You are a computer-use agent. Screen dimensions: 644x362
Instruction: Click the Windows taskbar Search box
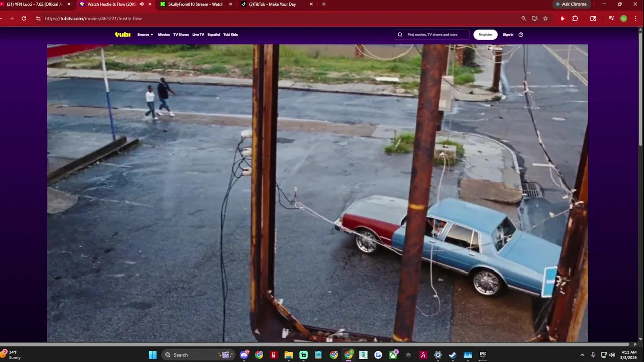(x=198, y=355)
